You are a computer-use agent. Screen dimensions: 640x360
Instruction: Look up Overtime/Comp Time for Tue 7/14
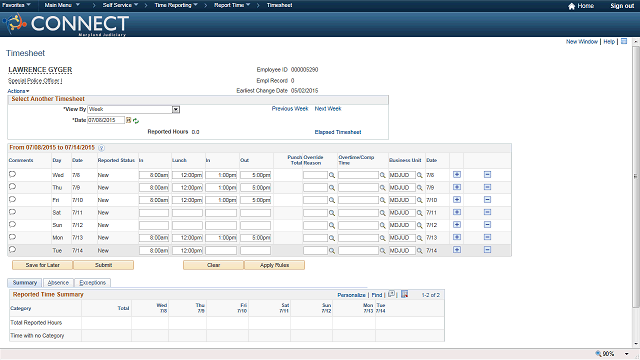[382, 251]
